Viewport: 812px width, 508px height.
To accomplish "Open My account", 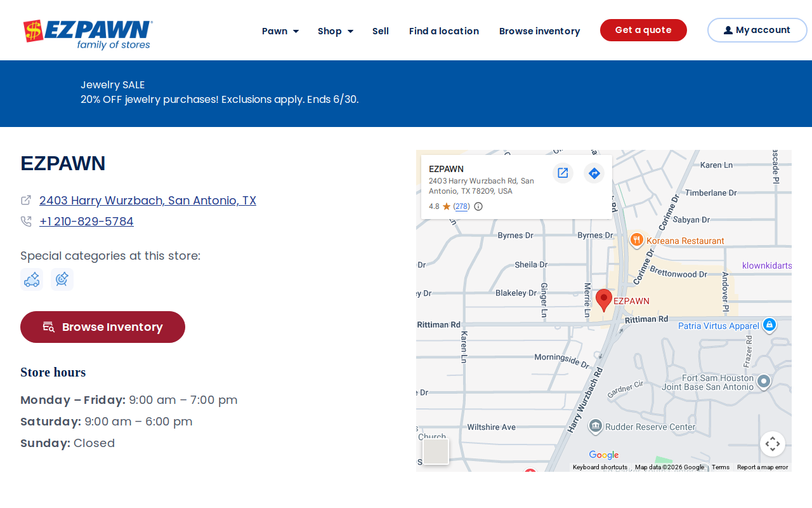I will click(x=757, y=30).
